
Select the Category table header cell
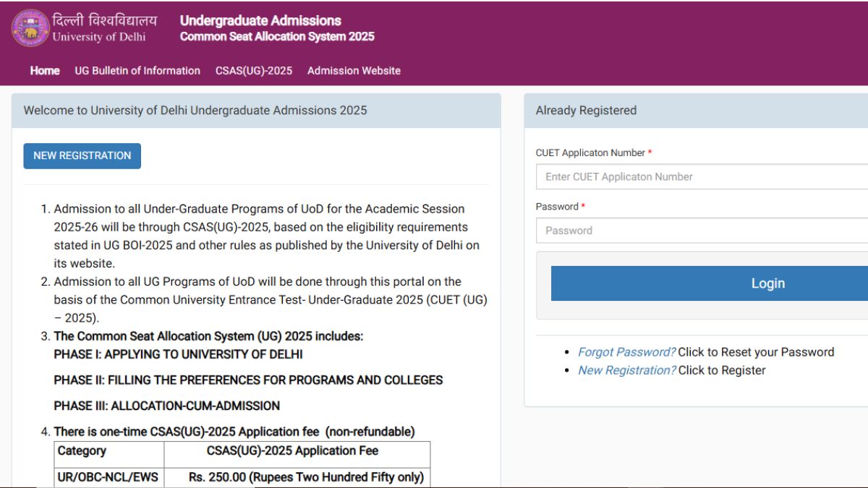82,451
